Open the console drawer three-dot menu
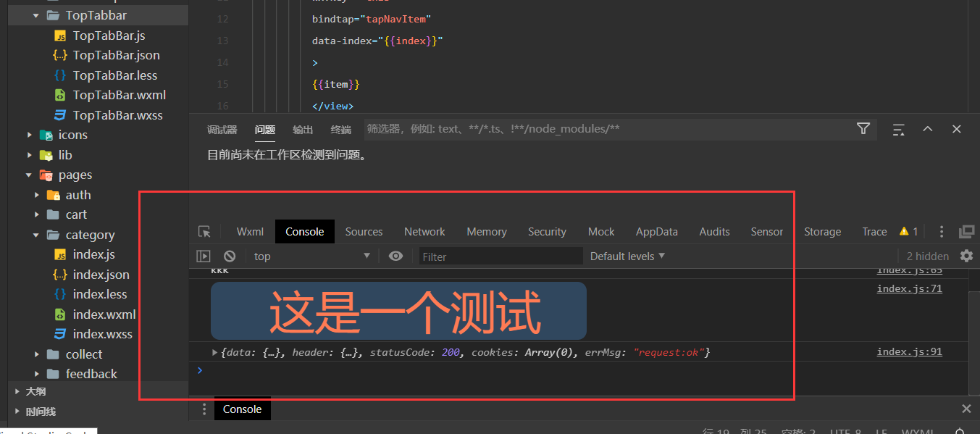Image resolution: width=980 pixels, height=434 pixels. pos(204,409)
